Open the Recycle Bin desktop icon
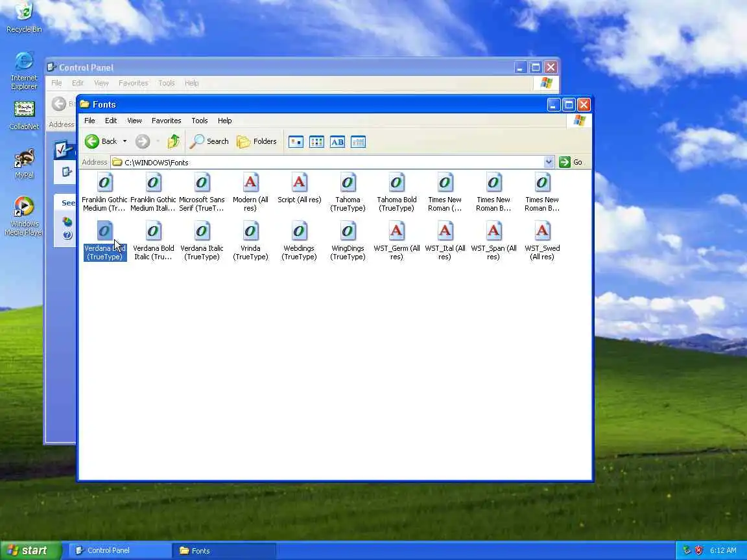 24,17
